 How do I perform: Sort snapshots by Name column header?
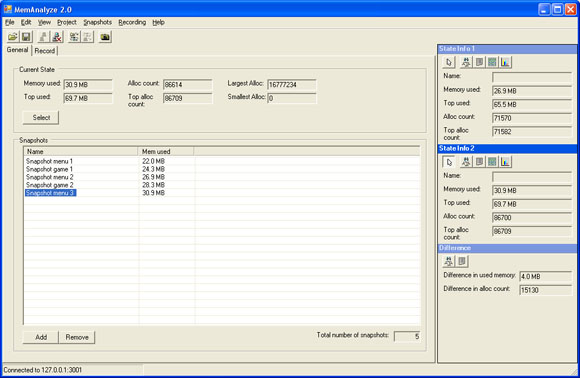pyautogui.click(x=81, y=151)
